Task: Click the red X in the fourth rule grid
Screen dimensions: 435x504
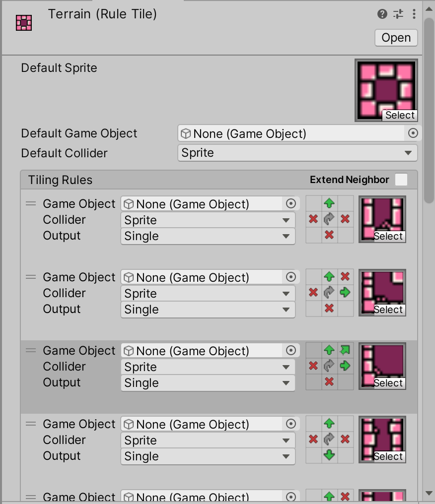Action: pos(313,440)
